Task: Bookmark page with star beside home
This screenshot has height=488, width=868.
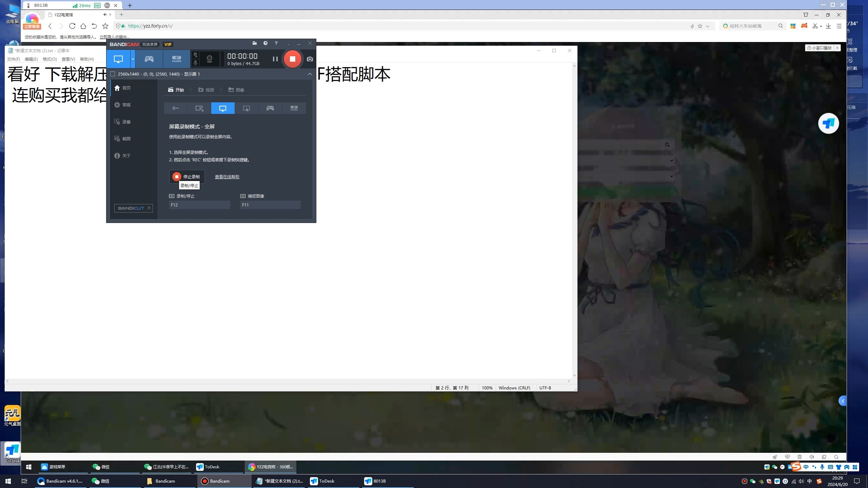Action: [105, 26]
